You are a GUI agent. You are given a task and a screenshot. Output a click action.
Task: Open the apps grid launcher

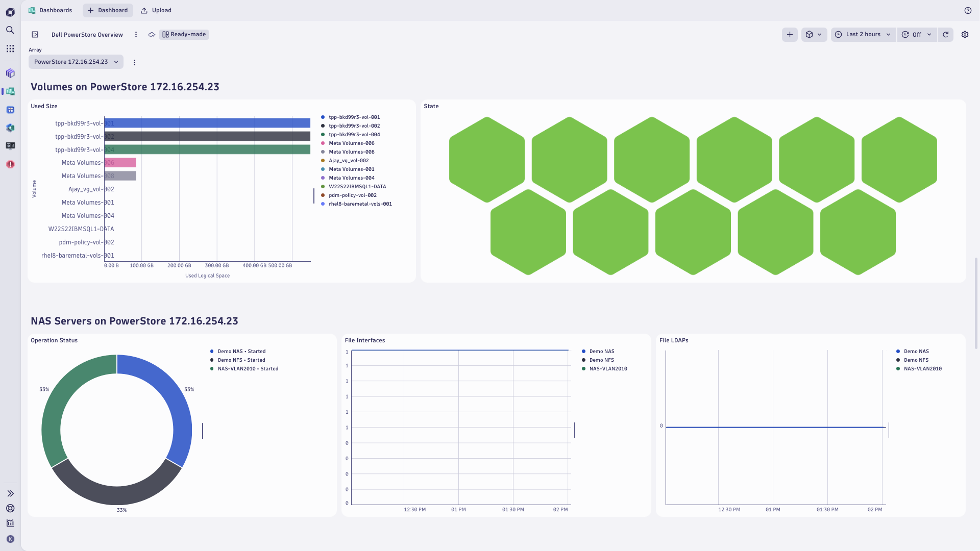click(x=10, y=48)
